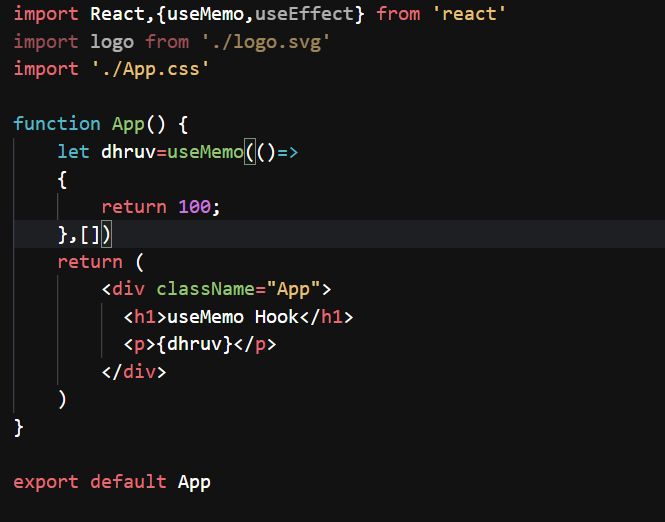Screen dimensions: 665x522
Task: Click the 'from' keyword in the logo import
Action: [x=167, y=42]
